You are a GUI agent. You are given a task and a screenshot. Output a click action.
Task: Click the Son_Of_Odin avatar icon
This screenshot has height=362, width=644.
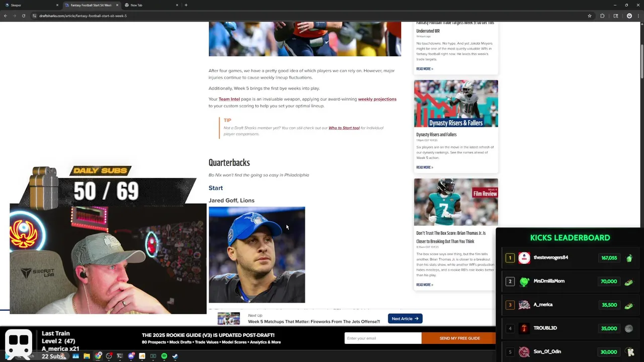pos(524,352)
